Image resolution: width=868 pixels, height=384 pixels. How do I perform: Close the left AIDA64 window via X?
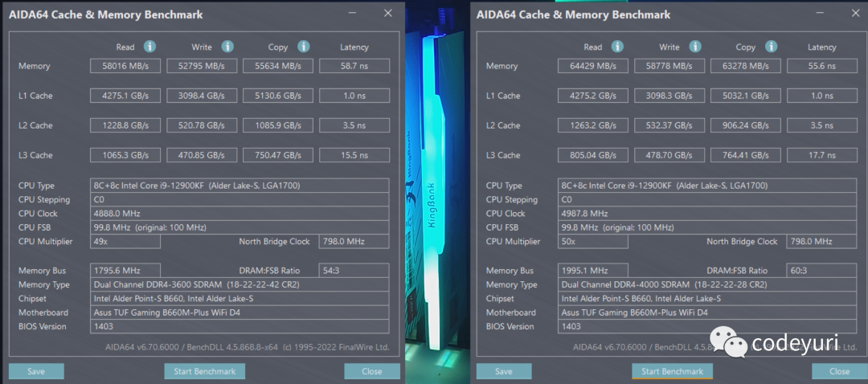coord(388,14)
